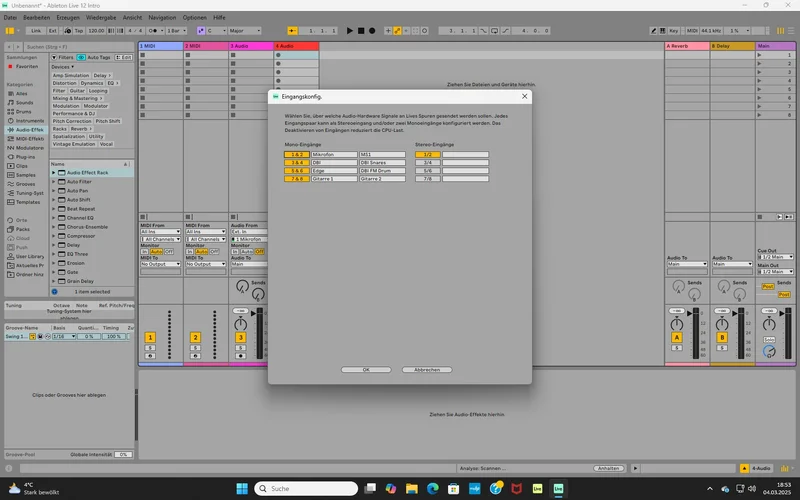Open the 1 Bar quantization dropdown
The width and height of the screenshot is (800, 500).
[177, 31]
